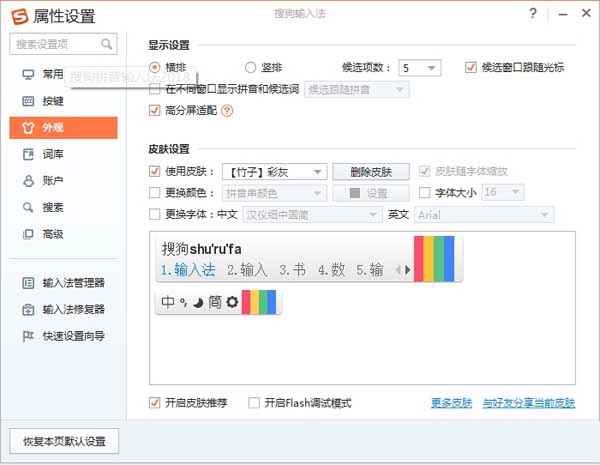The image size is (600, 465).
Task: Click candidate 3.书 in the preview
Action: pyautogui.click(x=292, y=270)
